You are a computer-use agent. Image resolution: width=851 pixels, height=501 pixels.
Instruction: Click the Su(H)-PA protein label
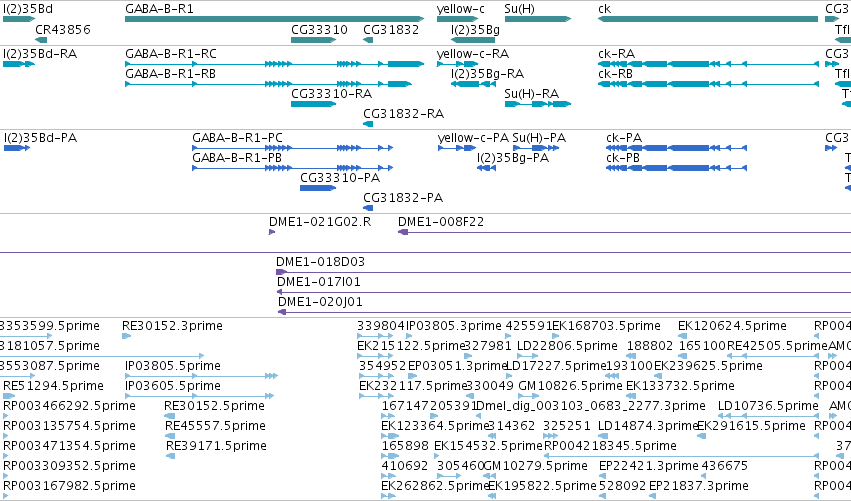tap(539, 138)
